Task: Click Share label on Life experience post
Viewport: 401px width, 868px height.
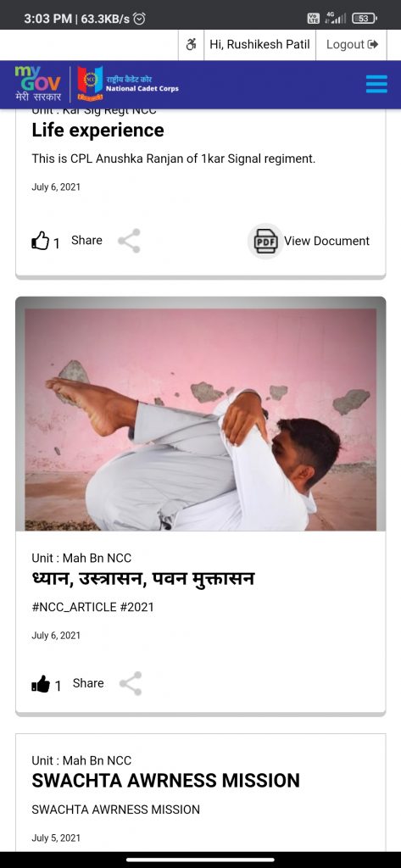Action: 87,240
